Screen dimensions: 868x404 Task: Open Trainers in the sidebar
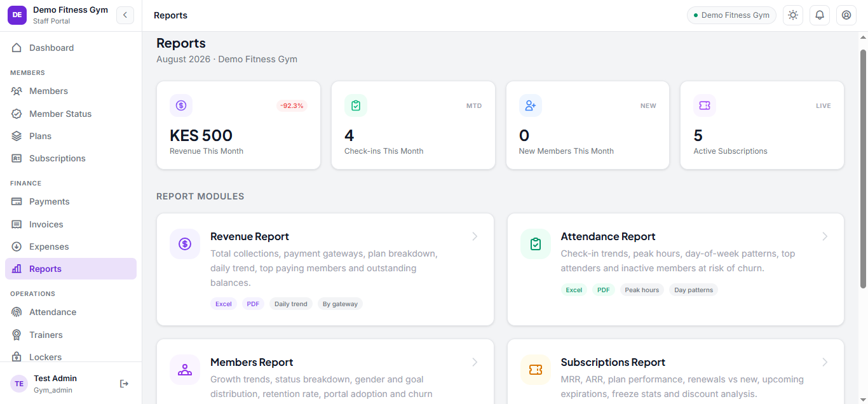[71, 335]
